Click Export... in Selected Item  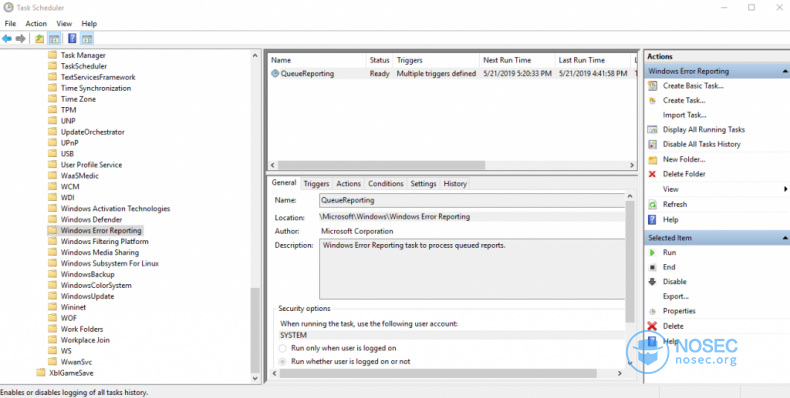pos(676,296)
